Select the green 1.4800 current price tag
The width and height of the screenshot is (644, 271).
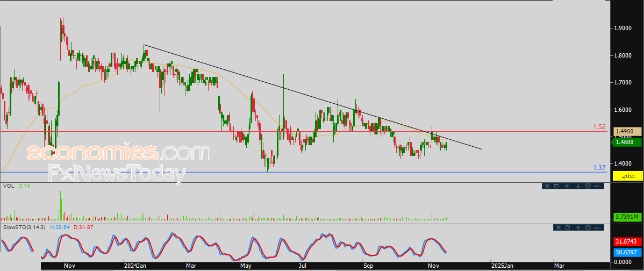(x=627, y=142)
